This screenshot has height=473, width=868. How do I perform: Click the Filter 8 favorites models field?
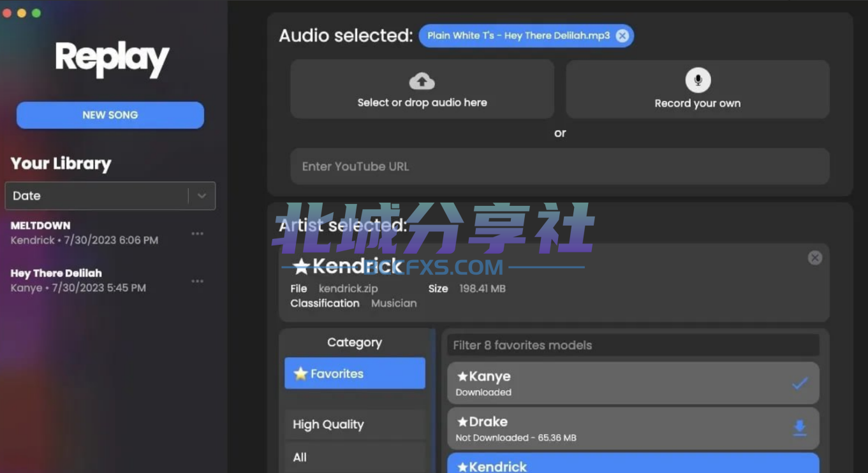pos(633,345)
